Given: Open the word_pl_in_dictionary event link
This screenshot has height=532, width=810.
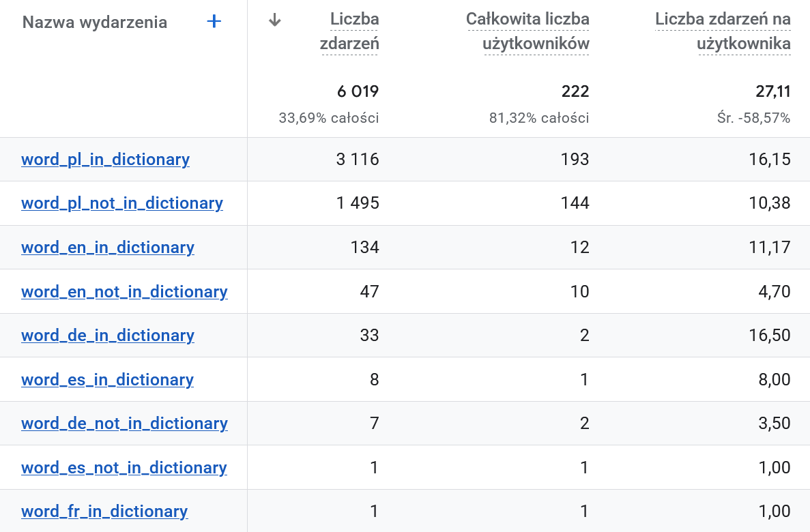Looking at the screenshot, I should (105, 160).
